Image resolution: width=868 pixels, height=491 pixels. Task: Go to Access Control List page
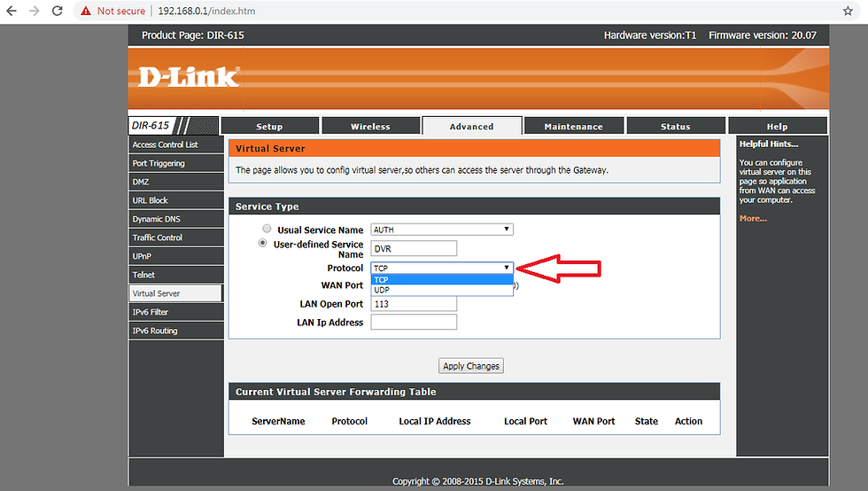point(176,144)
